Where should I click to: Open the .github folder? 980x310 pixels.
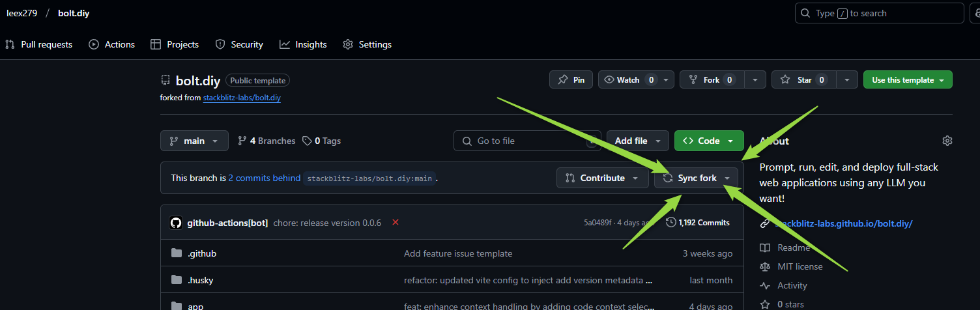point(202,253)
